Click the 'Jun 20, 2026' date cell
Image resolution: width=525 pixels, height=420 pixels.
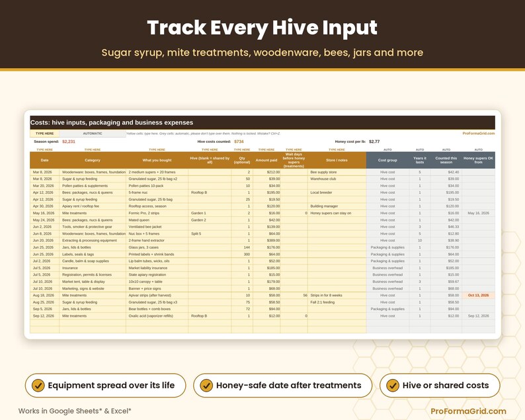click(x=44, y=241)
